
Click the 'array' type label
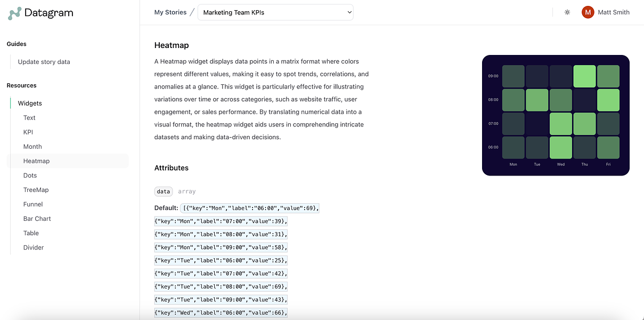tap(187, 191)
